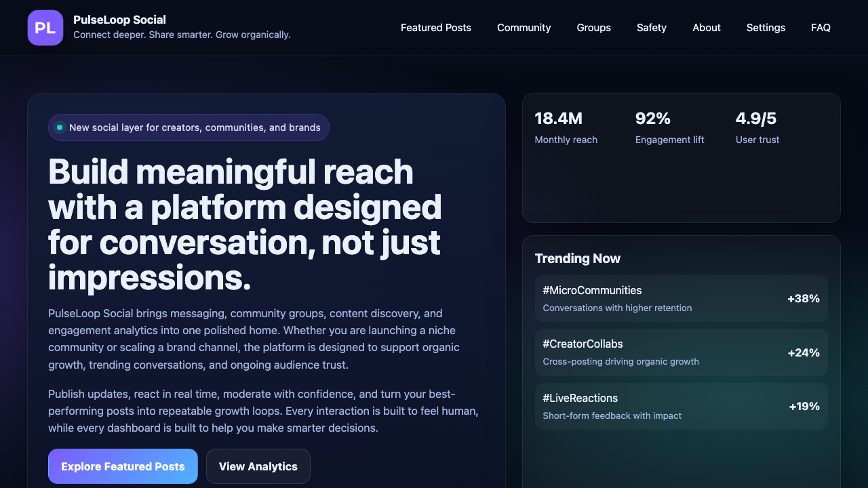Click the new social layer announcement pill

[189, 127]
